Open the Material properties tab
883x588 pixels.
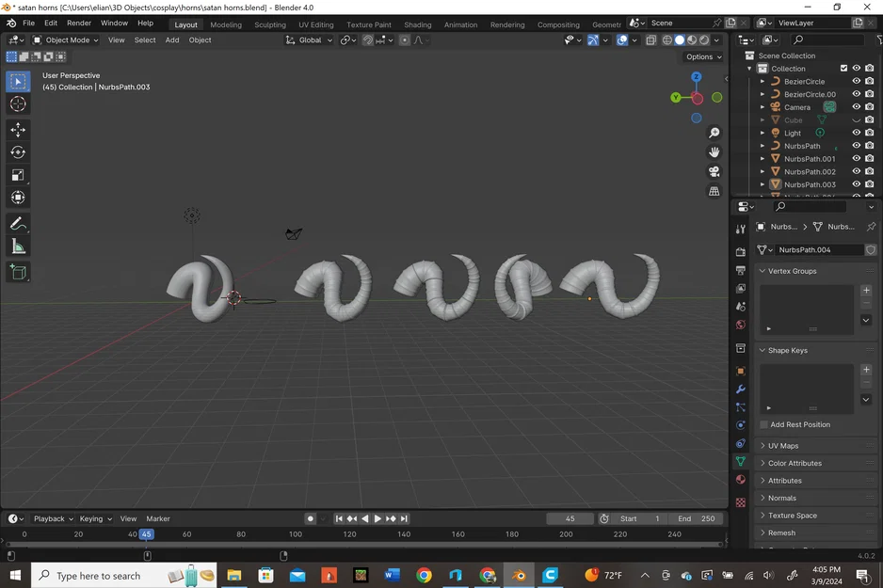point(741,480)
